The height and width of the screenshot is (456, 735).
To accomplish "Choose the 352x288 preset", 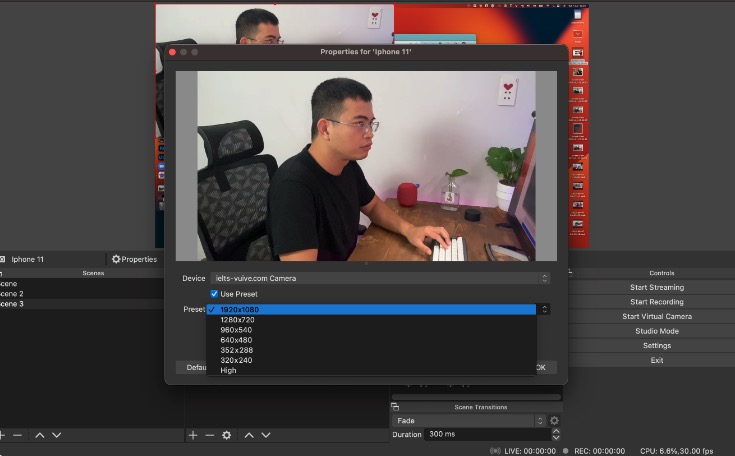I will [x=371, y=350].
